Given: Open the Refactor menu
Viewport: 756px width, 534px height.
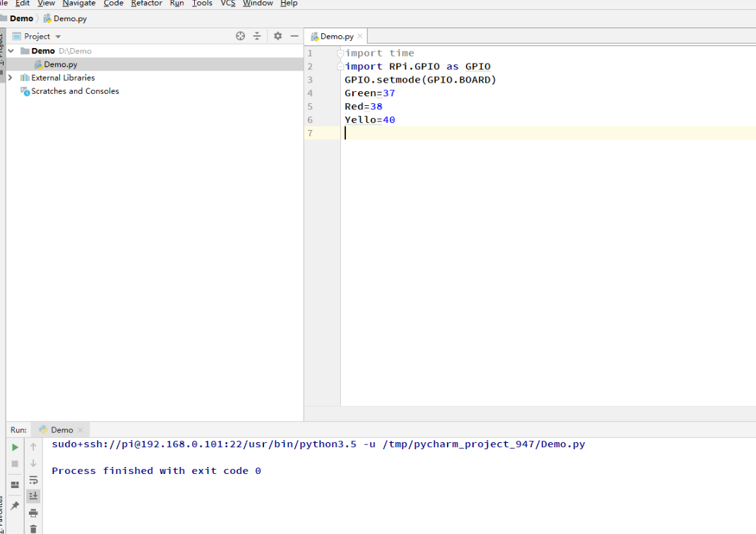Looking at the screenshot, I should tap(147, 4).
